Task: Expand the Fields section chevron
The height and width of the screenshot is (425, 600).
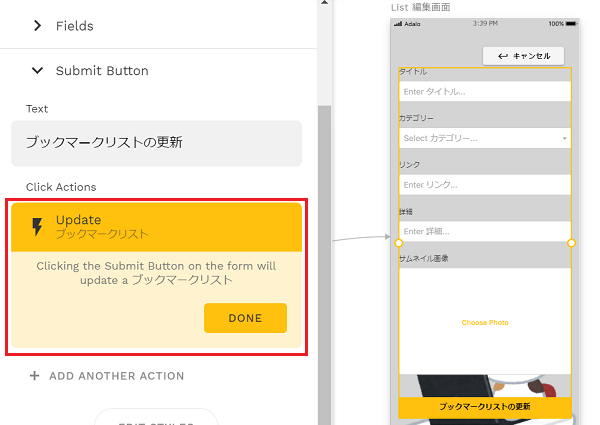Action: point(37,26)
